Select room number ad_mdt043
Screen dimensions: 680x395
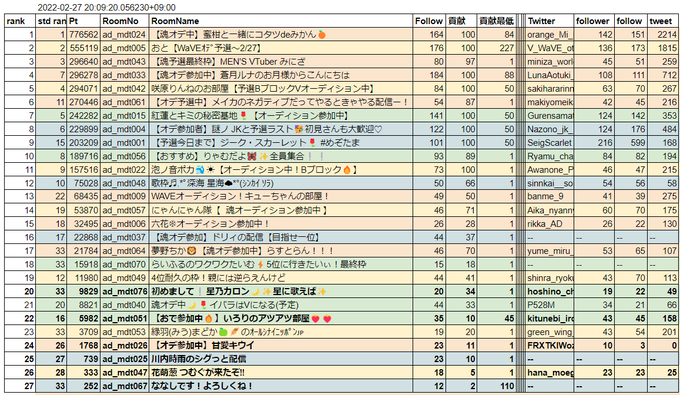tap(124, 62)
